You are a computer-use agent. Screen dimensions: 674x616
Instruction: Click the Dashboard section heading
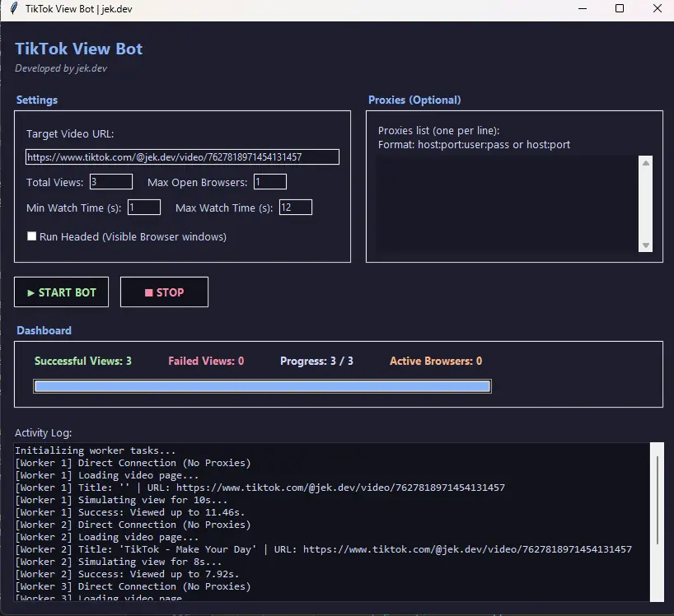pos(44,330)
